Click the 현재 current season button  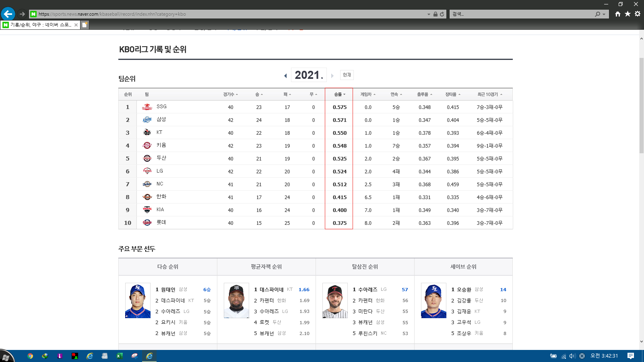347,75
